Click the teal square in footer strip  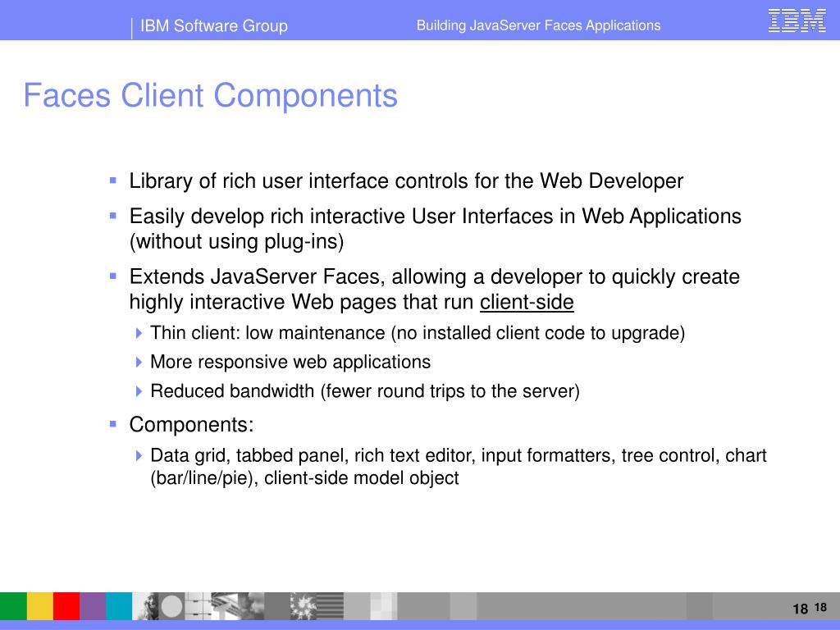coord(119,606)
